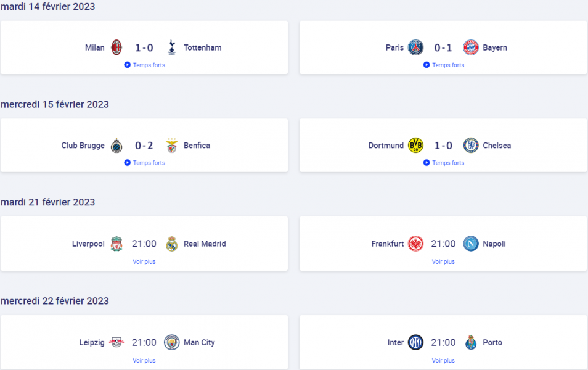The width and height of the screenshot is (588, 370).
Task: Select the Inter Milan logo
Action: click(x=415, y=342)
